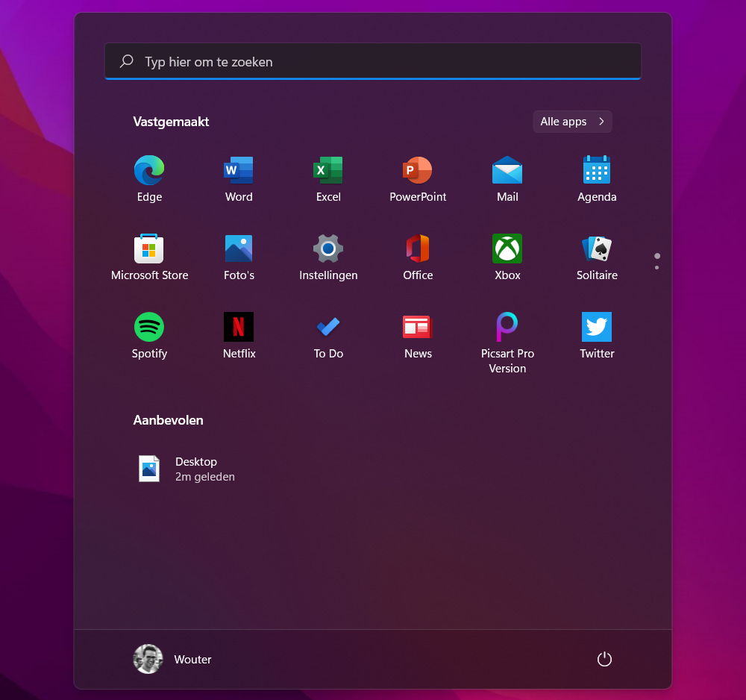Open the recommended Desktop file

(186, 469)
